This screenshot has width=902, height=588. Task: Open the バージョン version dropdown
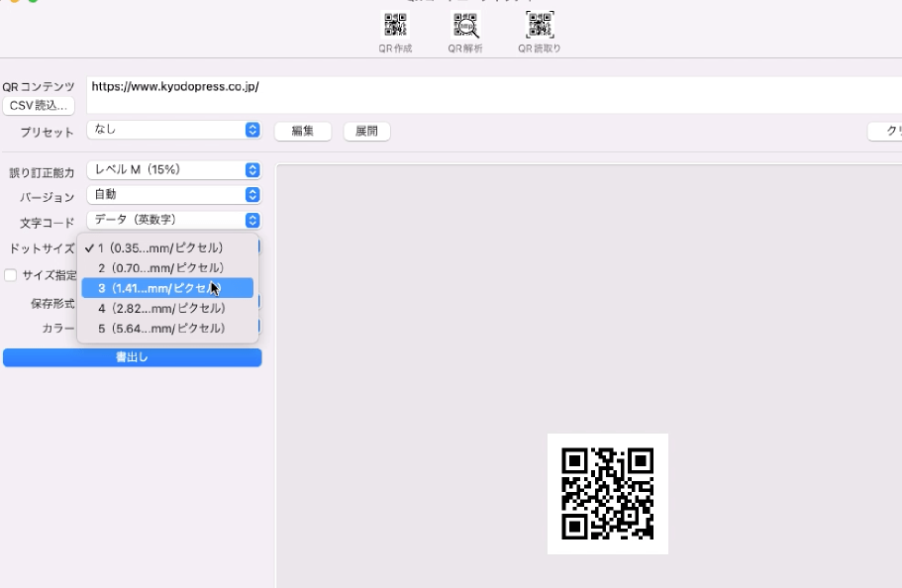tap(174, 194)
